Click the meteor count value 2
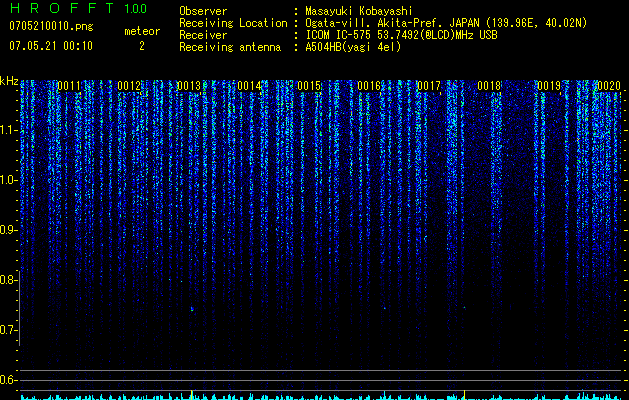This screenshot has height=400, width=629. click(x=142, y=46)
